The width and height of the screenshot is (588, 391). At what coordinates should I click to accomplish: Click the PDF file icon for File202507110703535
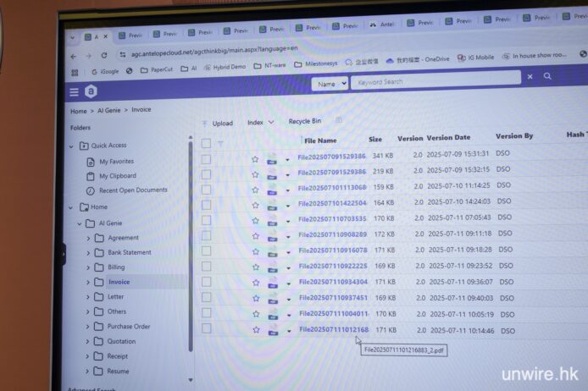(273, 221)
